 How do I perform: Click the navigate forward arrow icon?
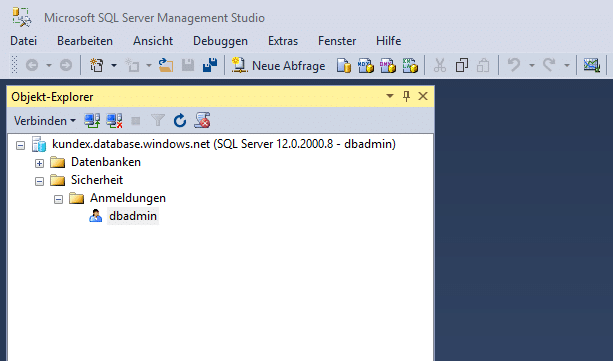(x=66, y=65)
